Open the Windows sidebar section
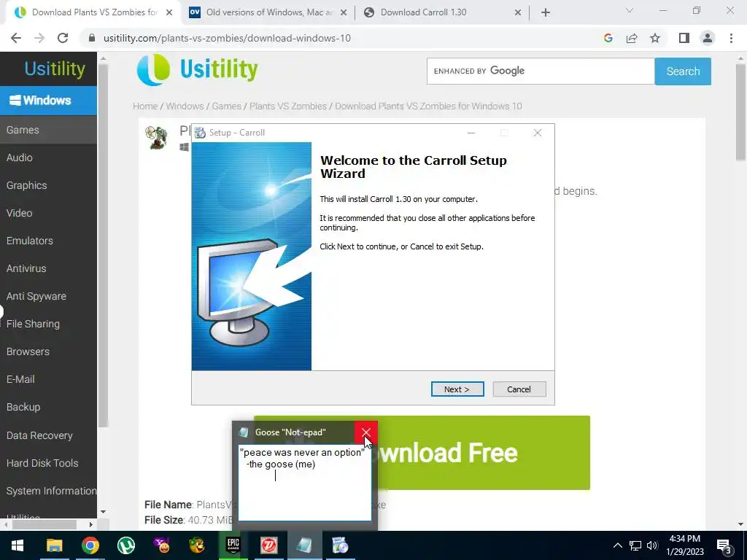Viewport: 747px width, 560px height. point(48,100)
